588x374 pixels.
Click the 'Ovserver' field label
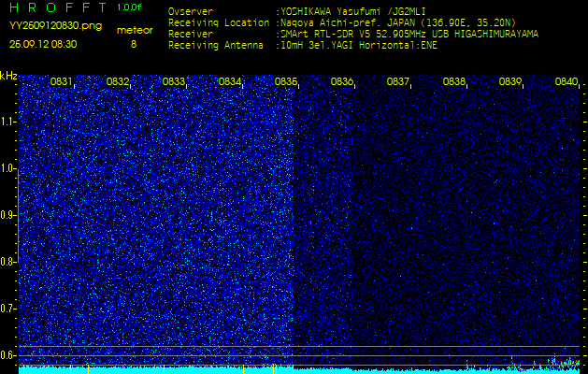(191, 11)
